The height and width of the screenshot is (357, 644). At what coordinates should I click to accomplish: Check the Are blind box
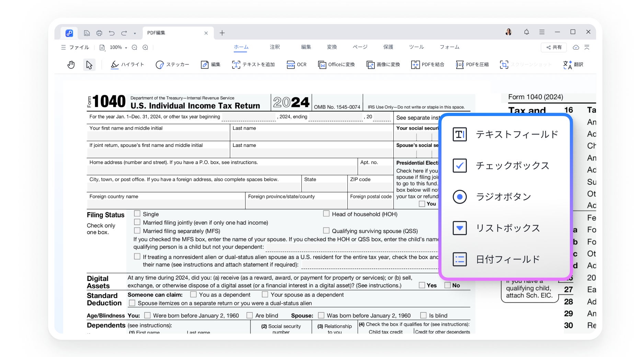pos(250,315)
